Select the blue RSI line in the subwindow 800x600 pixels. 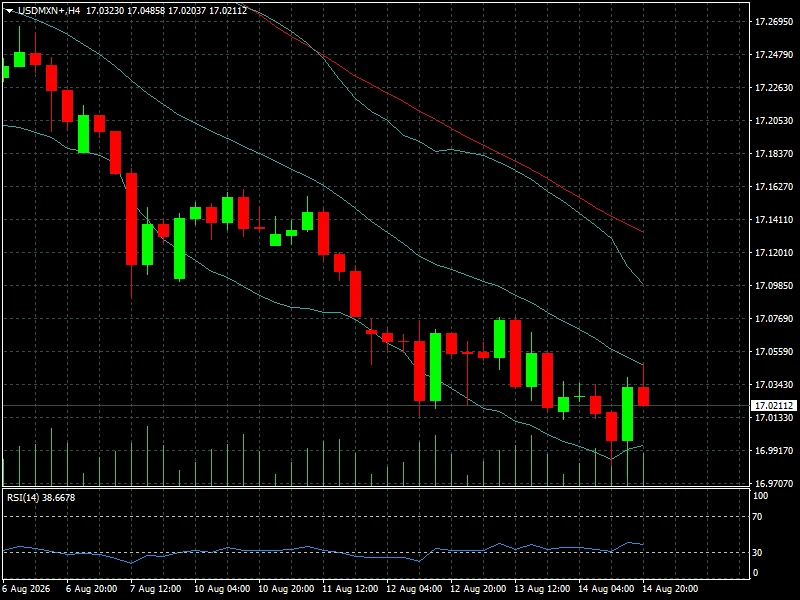pos(323,552)
